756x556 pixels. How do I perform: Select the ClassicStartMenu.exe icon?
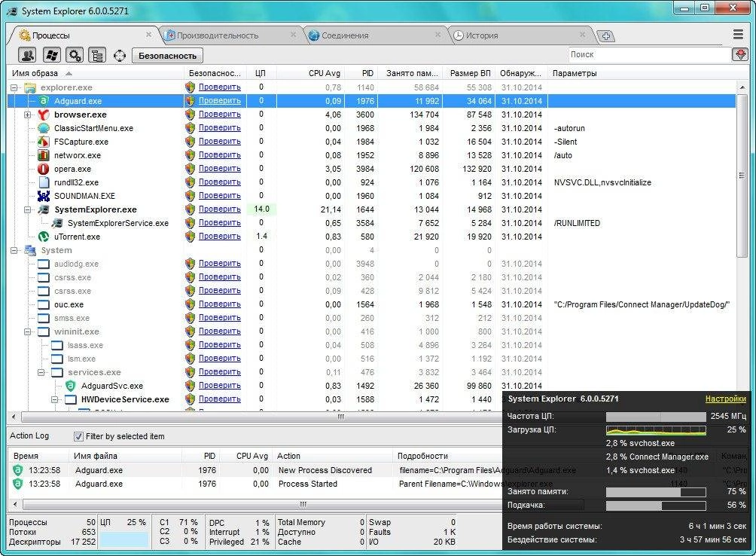(44, 128)
